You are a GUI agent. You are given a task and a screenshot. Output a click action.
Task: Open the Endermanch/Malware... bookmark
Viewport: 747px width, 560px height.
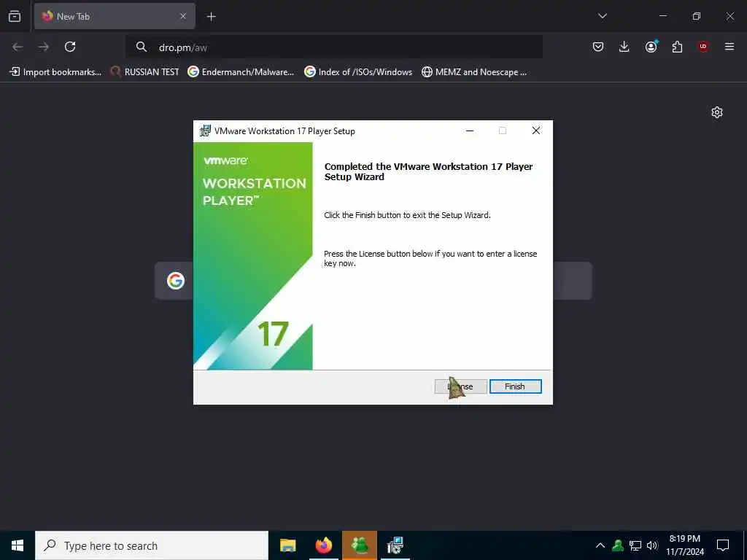tap(241, 72)
